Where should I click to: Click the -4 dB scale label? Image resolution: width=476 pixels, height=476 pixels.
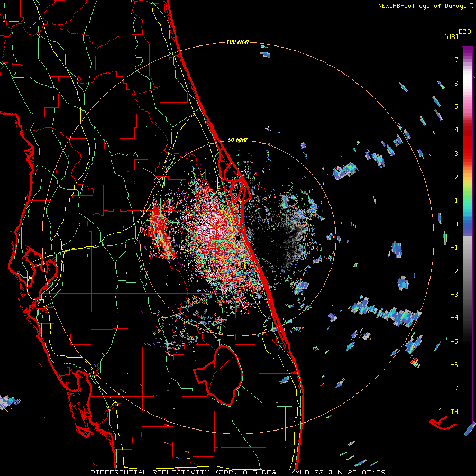(454, 318)
